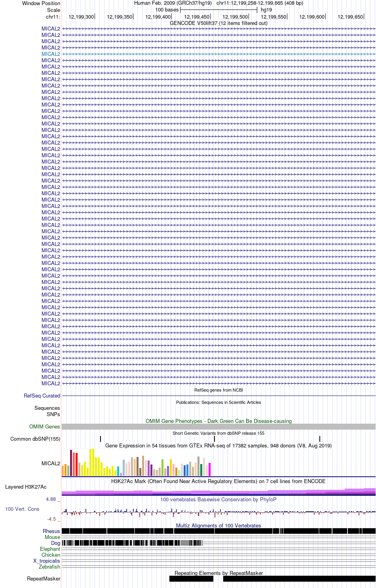Screen dimensions: 376x588
Task: Open the OMIM Gene Phenotypes green title
Action: point(218,421)
